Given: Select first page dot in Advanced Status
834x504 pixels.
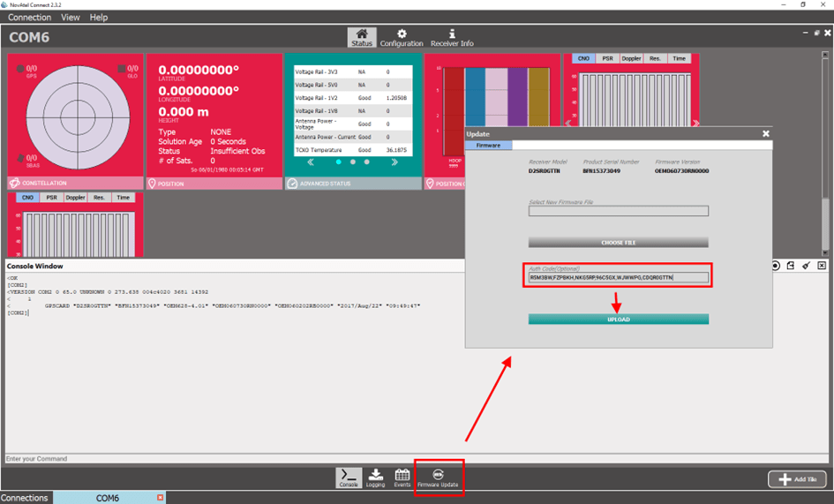Looking at the screenshot, I should tap(338, 162).
